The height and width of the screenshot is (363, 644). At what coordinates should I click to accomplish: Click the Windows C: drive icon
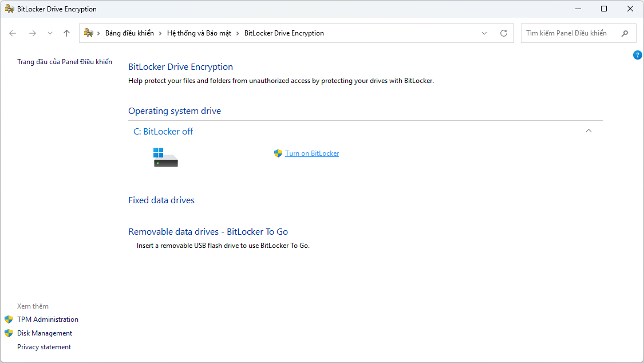pos(165,157)
